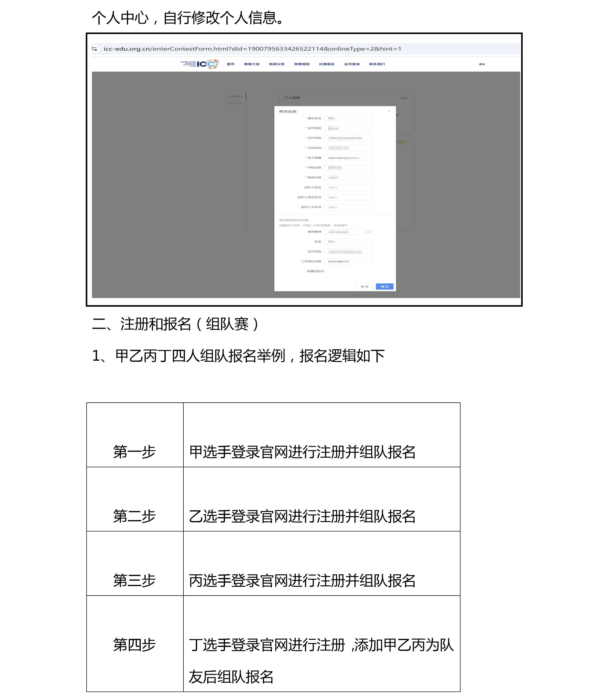Open the 证书查询 nav item
Screen dimensions: 608x700
click(352, 64)
